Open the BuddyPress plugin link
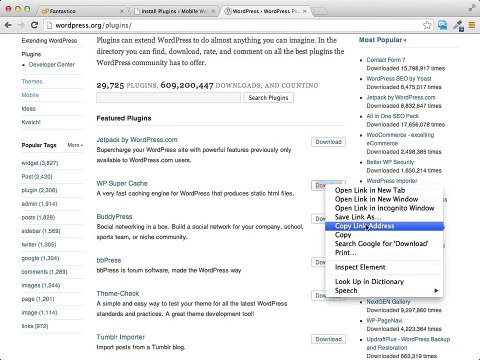 (x=114, y=217)
